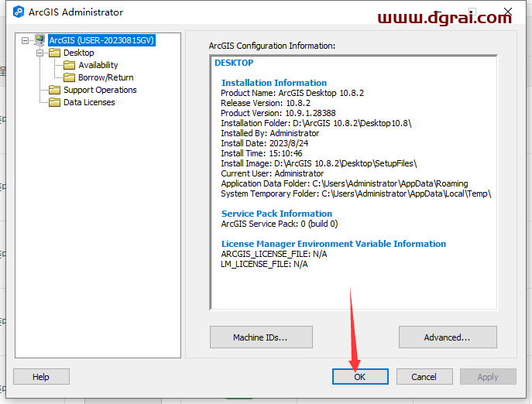Click the DESKTOP heading in configuration info
Viewport: 532px width, 404px height.
pyautogui.click(x=234, y=63)
